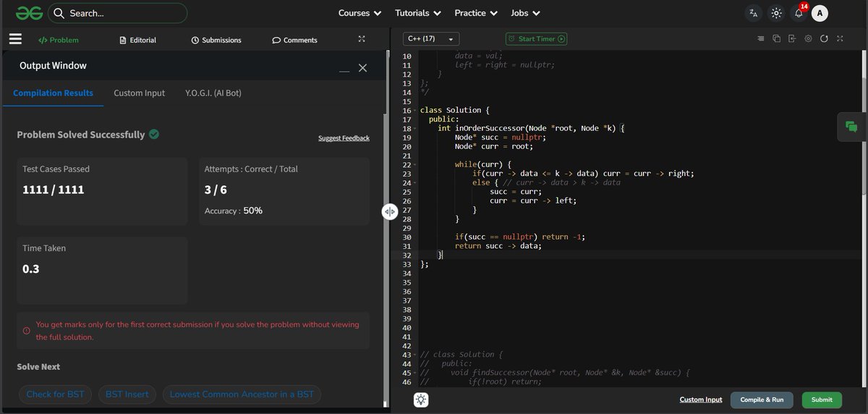Switch to the Comments tab

pos(294,40)
